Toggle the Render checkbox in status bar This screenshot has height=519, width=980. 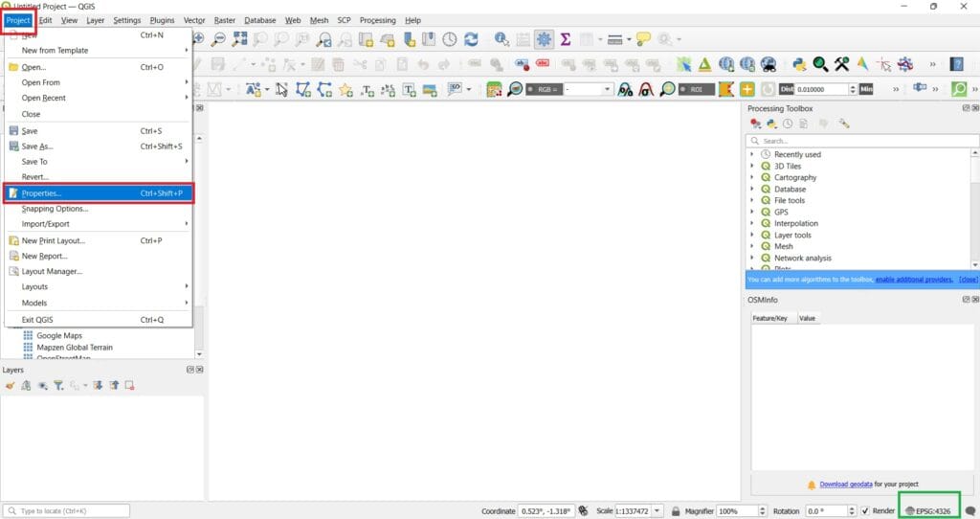tap(865, 511)
